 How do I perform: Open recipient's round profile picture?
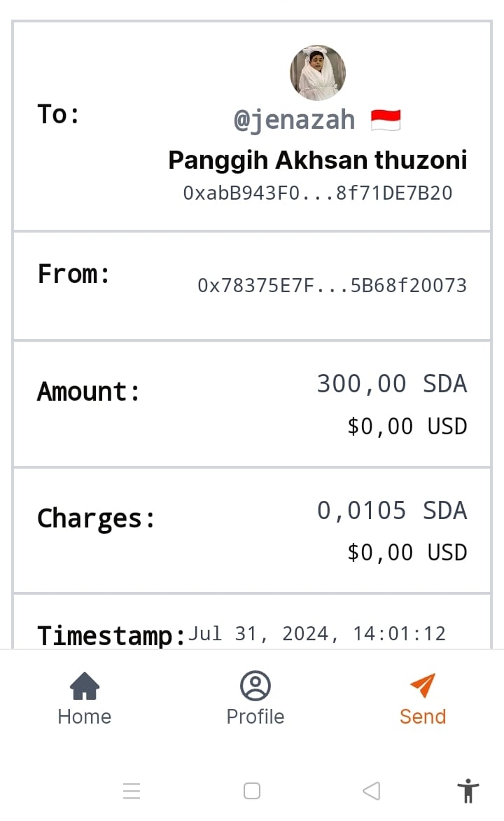(x=318, y=73)
